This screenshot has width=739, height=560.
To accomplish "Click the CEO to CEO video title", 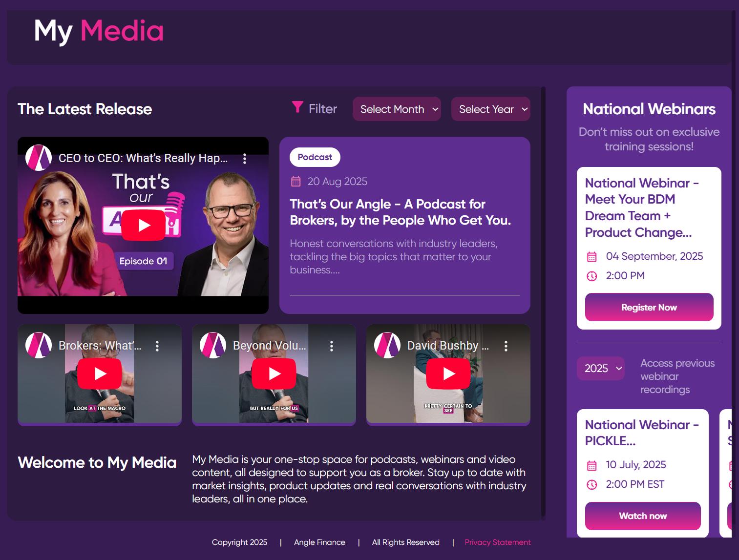I will tap(143, 158).
